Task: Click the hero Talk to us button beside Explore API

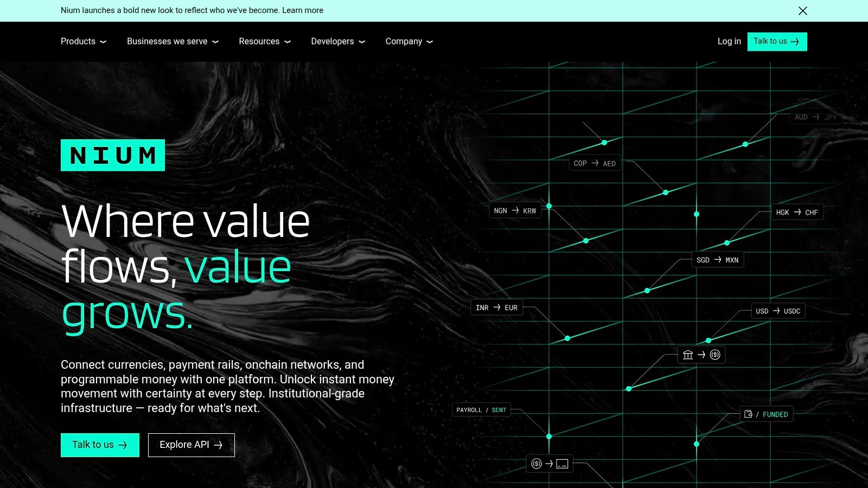Action: [x=100, y=445]
